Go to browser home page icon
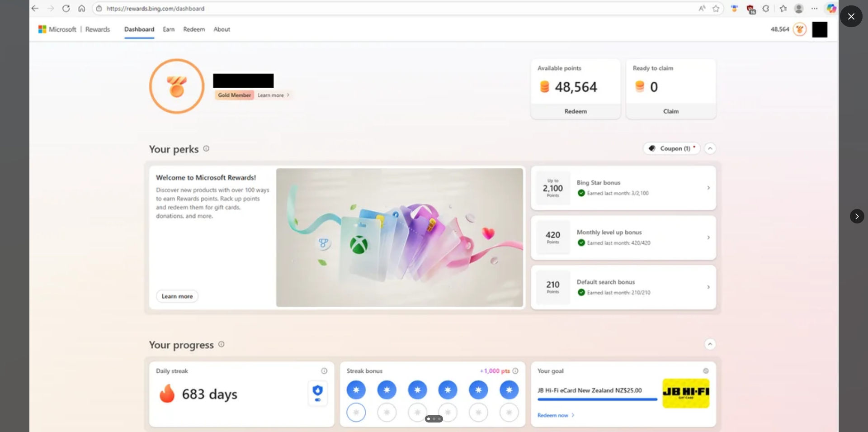 (x=82, y=9)
